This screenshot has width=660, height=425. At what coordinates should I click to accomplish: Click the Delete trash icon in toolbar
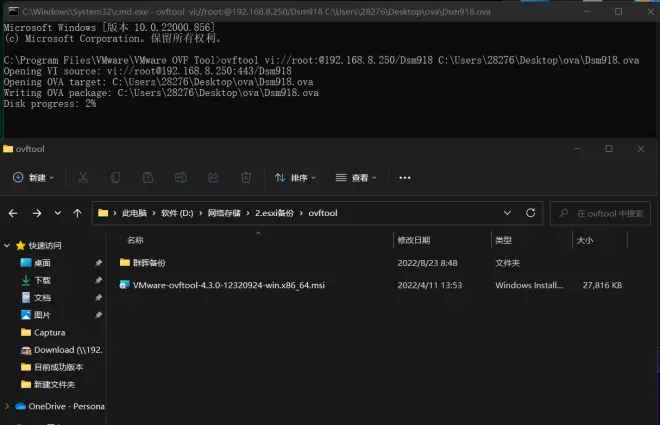[246, 178]
